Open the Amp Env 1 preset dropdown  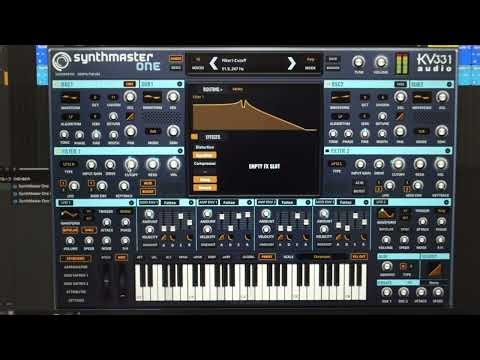(x=229, y=202)
